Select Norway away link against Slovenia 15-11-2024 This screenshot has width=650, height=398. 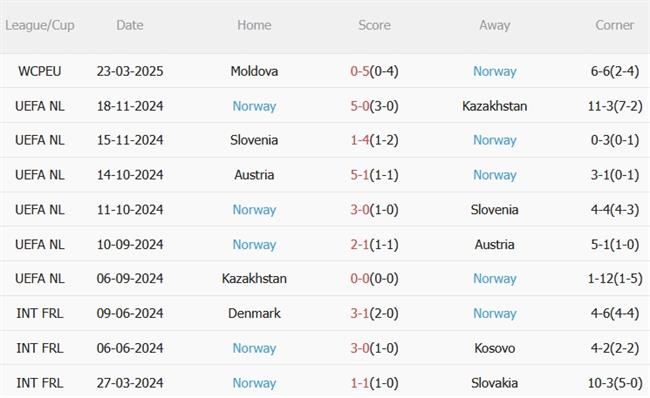click(495, 141)
